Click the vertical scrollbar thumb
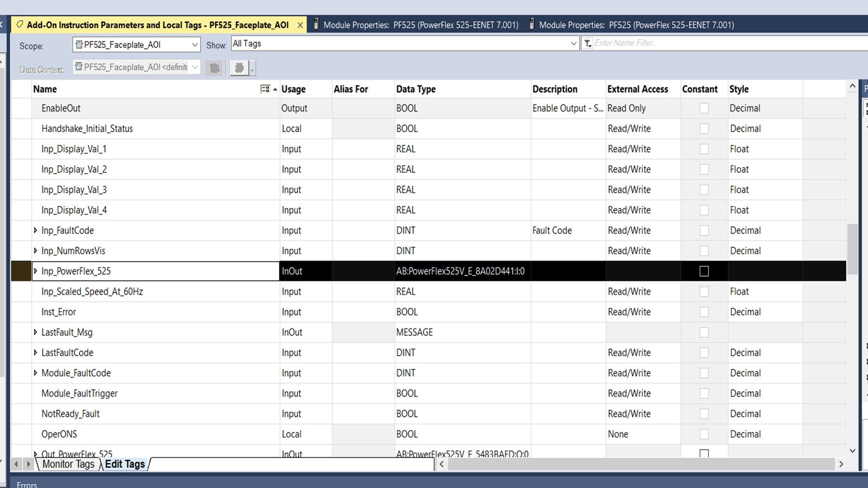Viewport: 868px width, 488px height. (852, 249)
